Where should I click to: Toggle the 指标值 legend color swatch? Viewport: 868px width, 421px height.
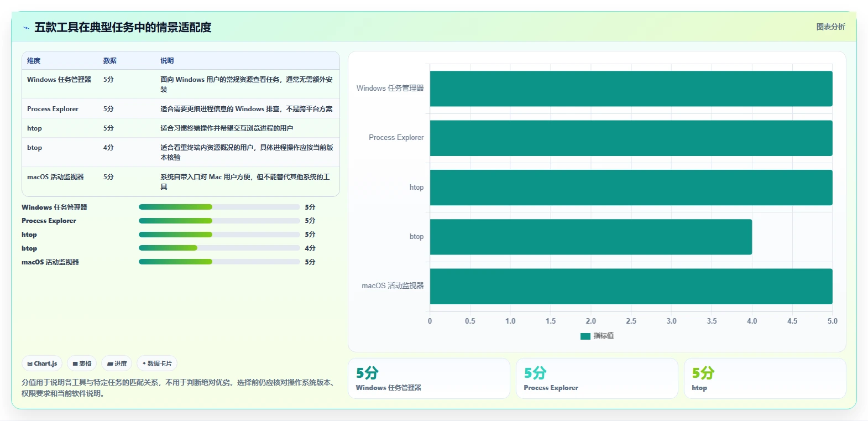(585, 336)
